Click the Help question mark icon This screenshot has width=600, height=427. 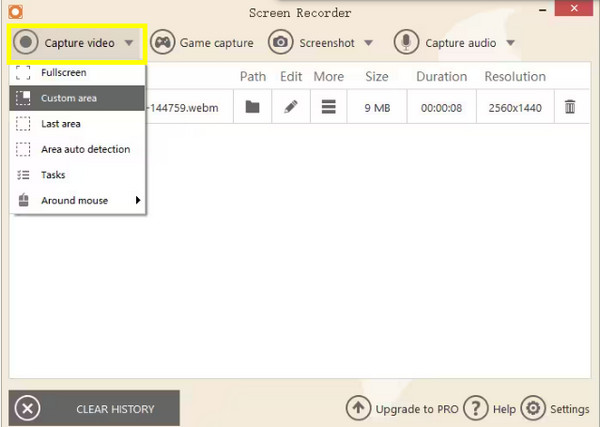[476, 408]
